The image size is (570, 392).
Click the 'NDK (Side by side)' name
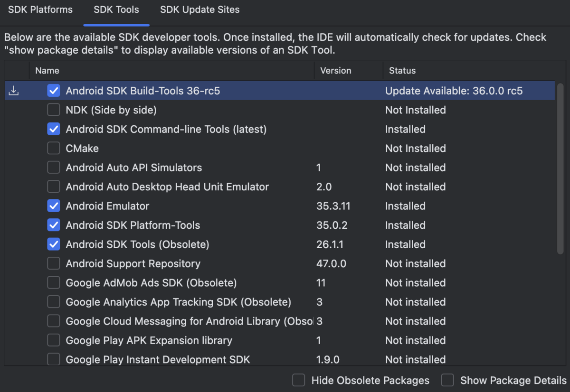coord(111,110)
